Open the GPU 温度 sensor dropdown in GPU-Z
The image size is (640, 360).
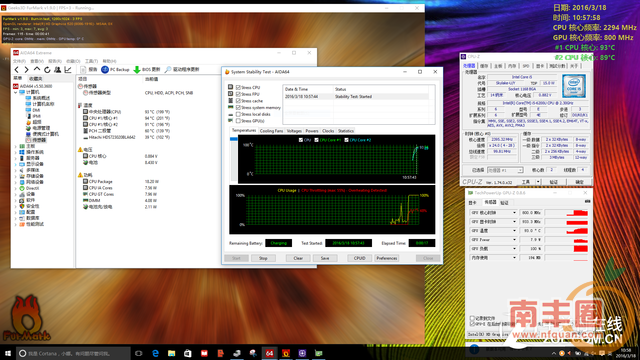[x=514, y=231]
